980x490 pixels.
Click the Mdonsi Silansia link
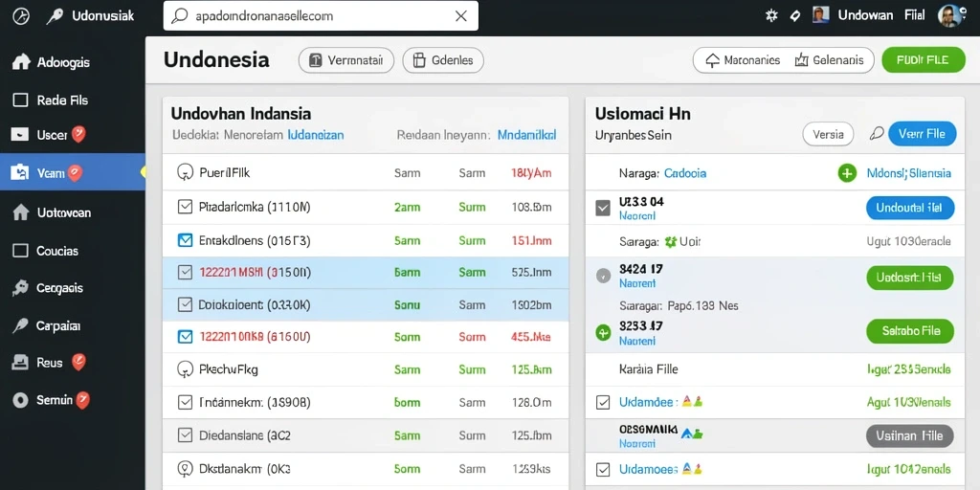[909, 173]
